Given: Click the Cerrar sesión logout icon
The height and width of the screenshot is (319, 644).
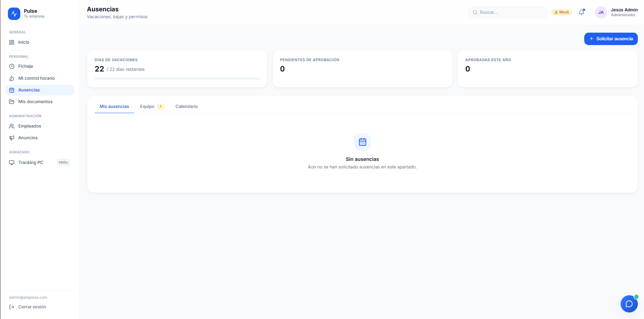Looking at the screenshot, I should (12, 307).
